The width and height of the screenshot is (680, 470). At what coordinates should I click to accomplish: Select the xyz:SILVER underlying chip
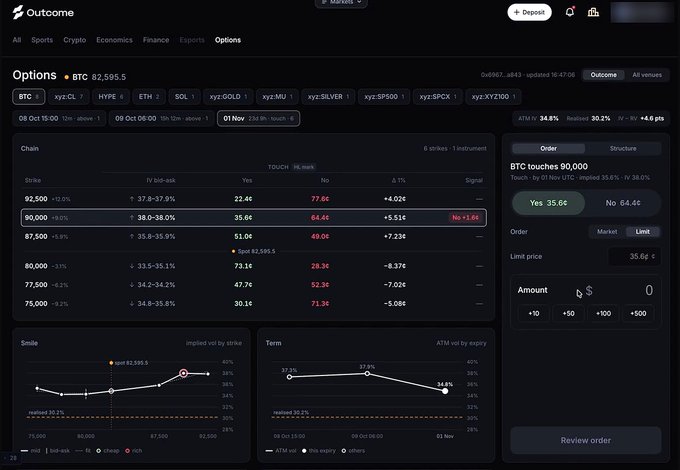(x=328, y=97)
